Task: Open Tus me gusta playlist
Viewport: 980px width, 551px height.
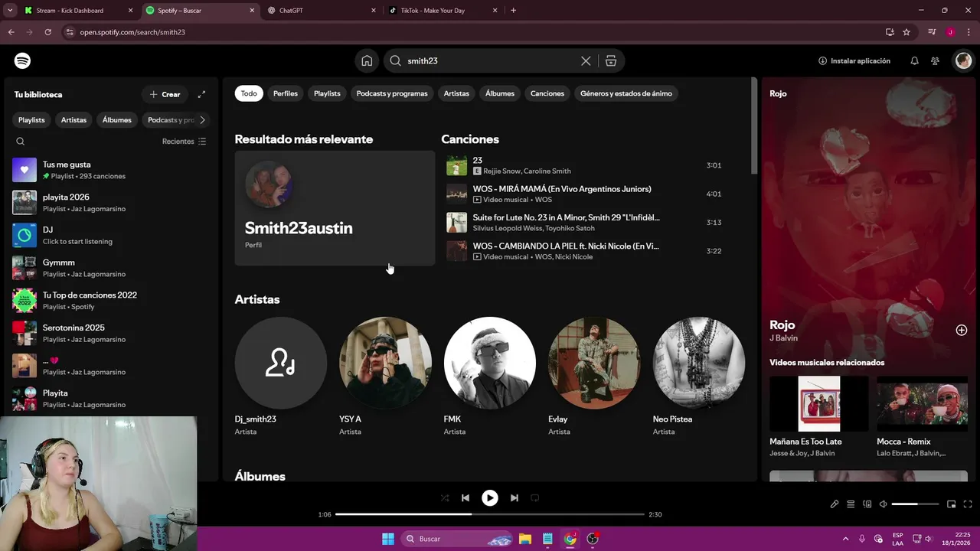Action: pos(111,170)
